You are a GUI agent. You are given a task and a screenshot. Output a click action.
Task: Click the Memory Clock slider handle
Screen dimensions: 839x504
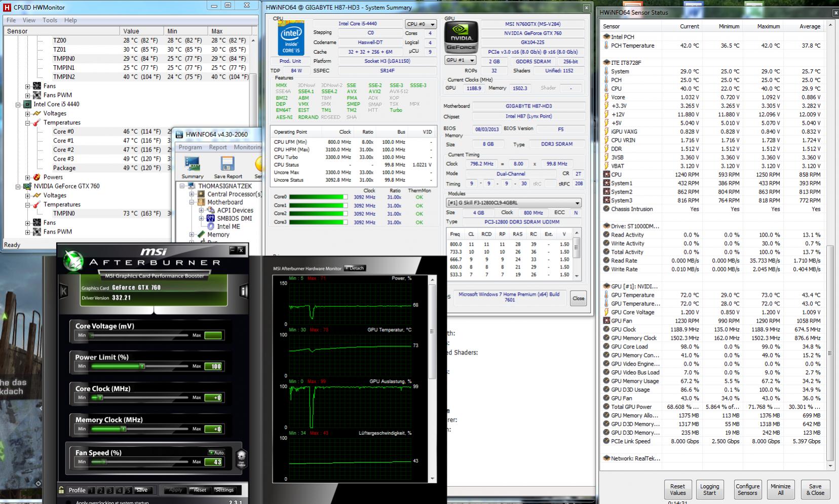click(124, 429)
